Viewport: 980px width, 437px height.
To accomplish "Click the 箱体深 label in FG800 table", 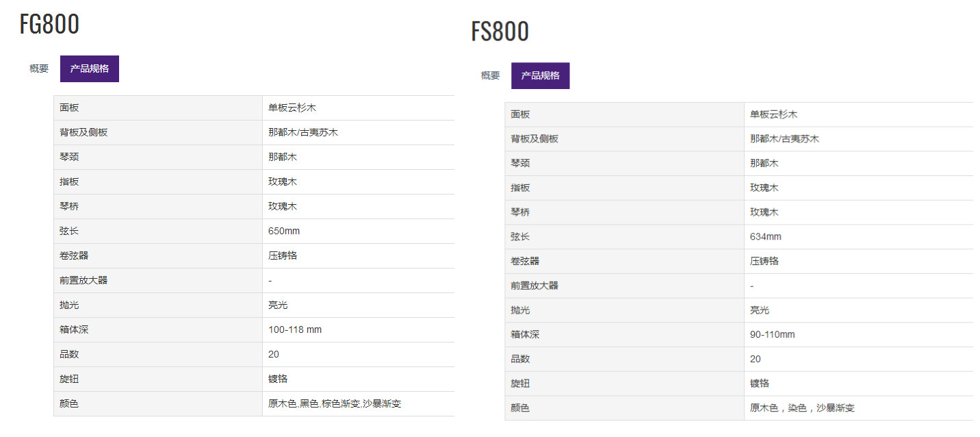I will [74, 329].
